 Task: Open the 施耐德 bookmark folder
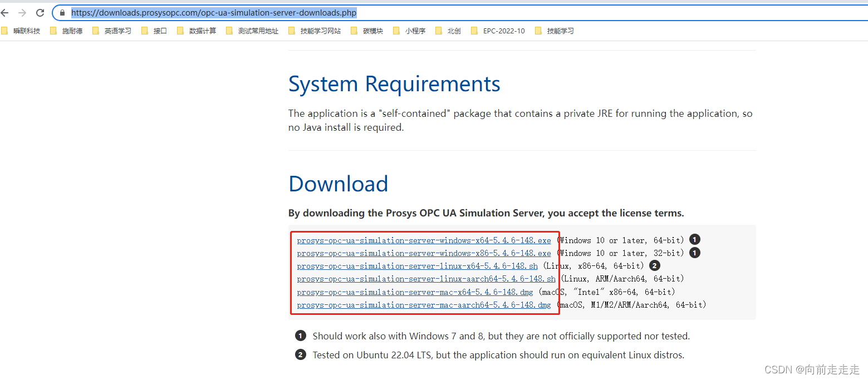[66, 31]
